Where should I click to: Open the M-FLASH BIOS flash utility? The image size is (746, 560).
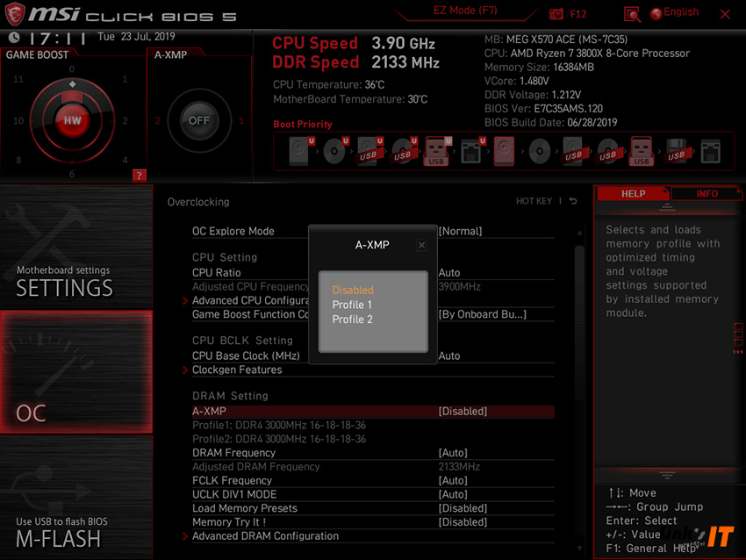76,497
